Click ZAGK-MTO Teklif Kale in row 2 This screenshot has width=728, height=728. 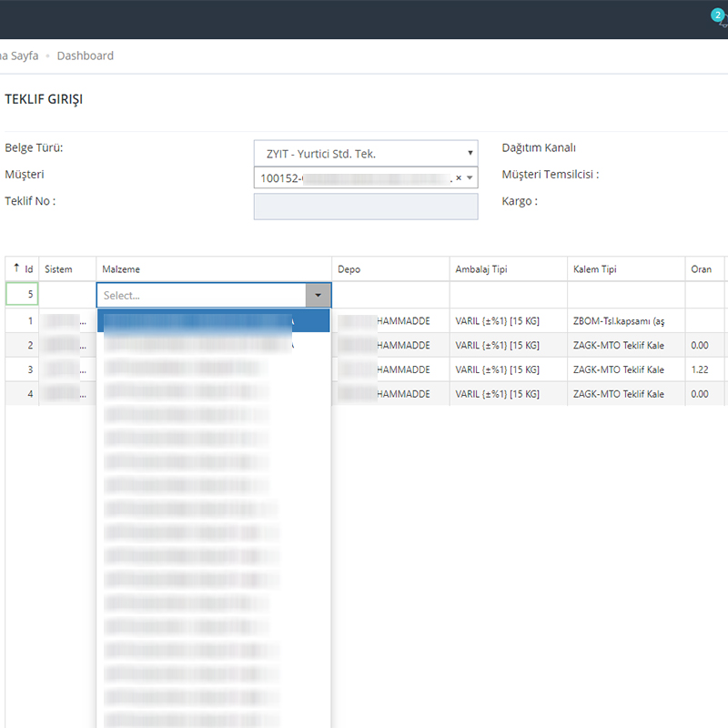click(x=626, y=345)
